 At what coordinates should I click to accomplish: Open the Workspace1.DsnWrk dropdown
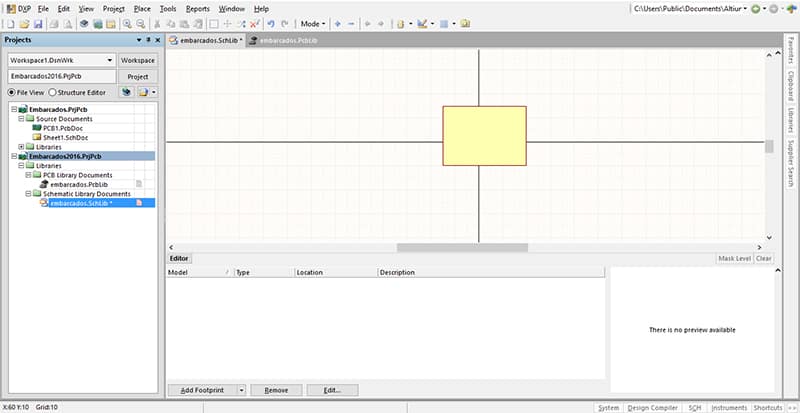click(109, 60)
